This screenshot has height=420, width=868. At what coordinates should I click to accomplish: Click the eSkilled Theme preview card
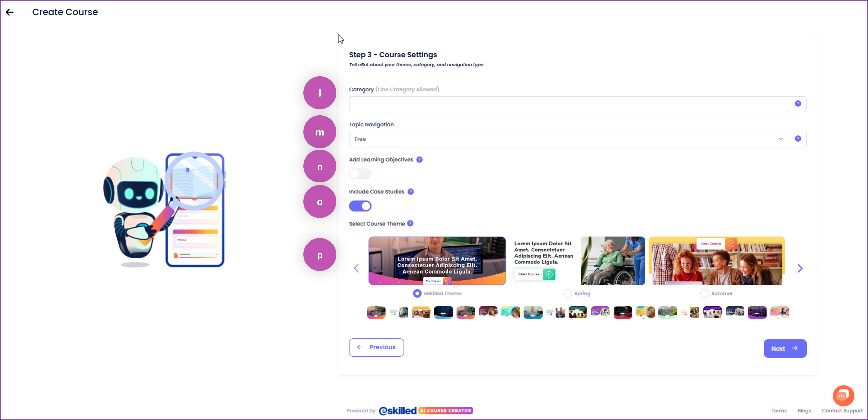437,261
